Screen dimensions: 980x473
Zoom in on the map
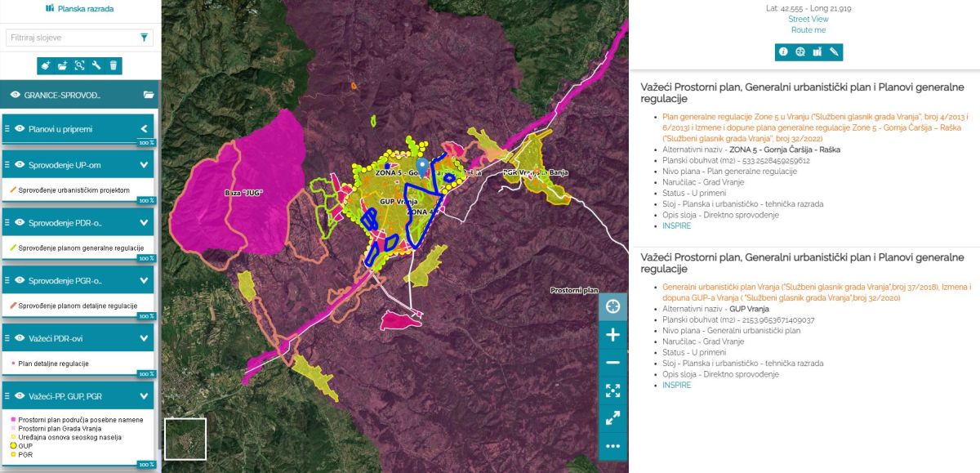[x=612, y=335]
